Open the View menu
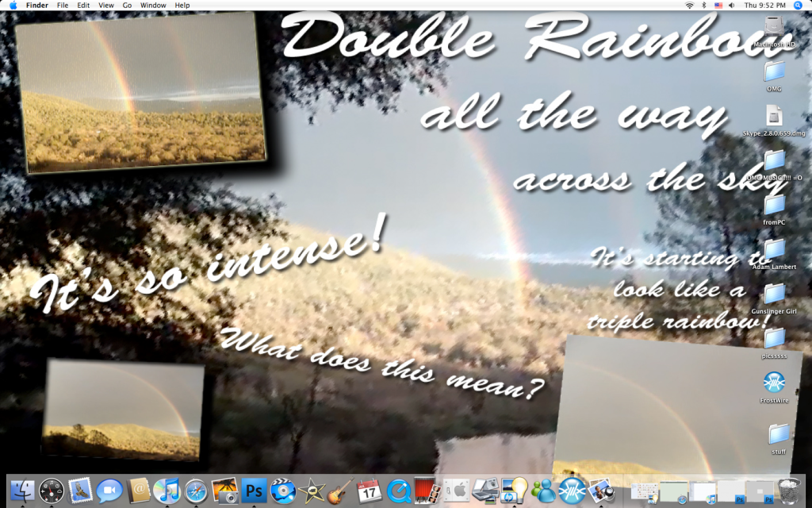The height and width of the screenshot is (508, 812). coord(106,6)
